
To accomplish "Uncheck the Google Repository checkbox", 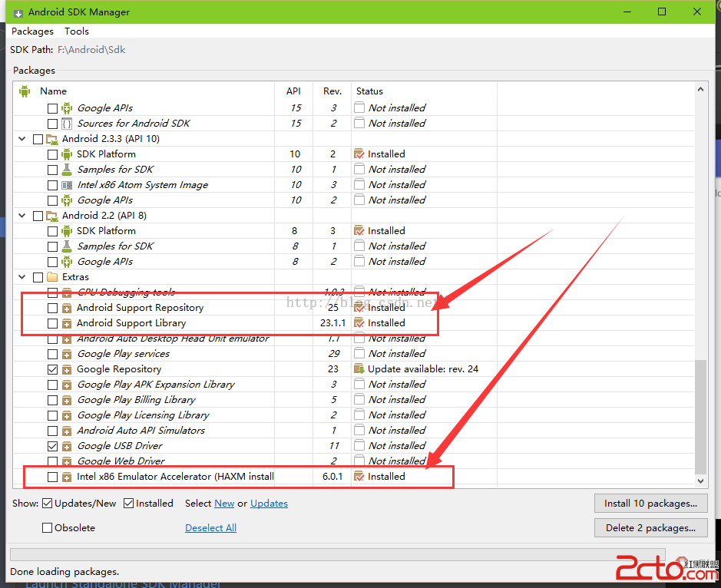I will 52,369.
